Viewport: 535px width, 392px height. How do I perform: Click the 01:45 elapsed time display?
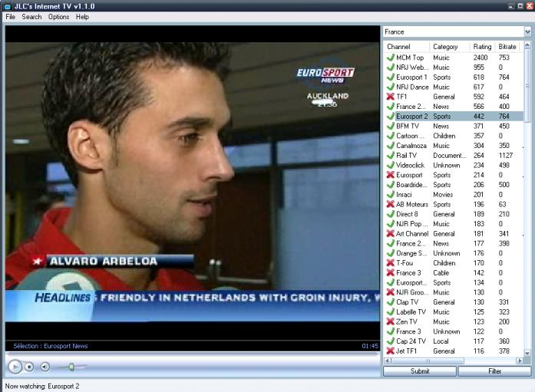click(370, 346)
